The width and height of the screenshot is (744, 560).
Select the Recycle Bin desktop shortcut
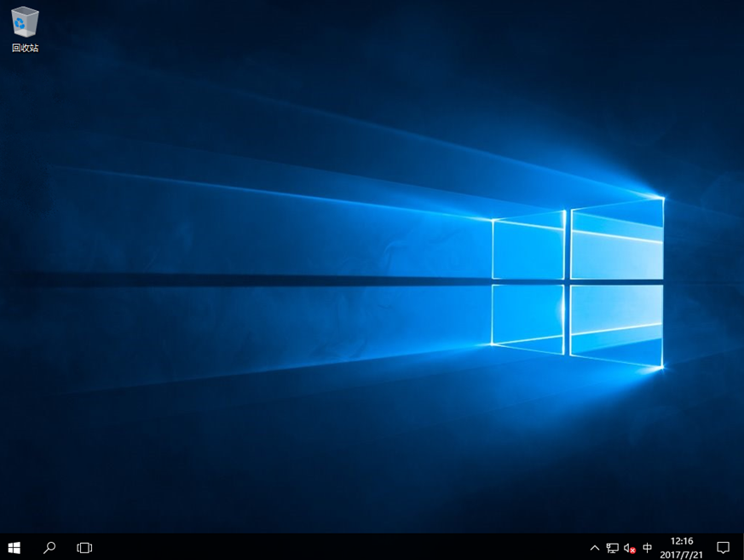pyautogui.click(x=25, y=23)
